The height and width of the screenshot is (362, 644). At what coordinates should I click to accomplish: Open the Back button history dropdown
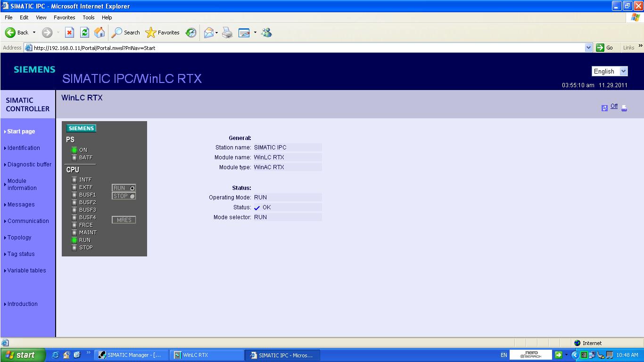(x=34, y=33)
